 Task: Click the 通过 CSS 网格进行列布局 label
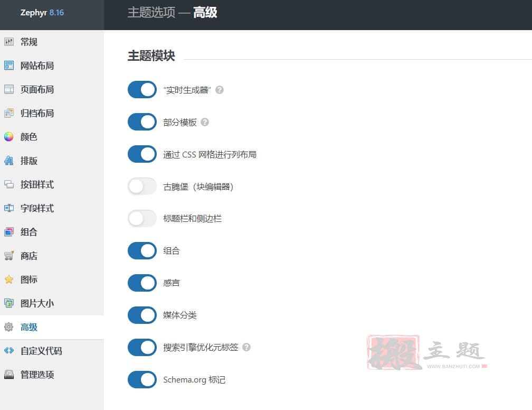click(x=210, y=155)
